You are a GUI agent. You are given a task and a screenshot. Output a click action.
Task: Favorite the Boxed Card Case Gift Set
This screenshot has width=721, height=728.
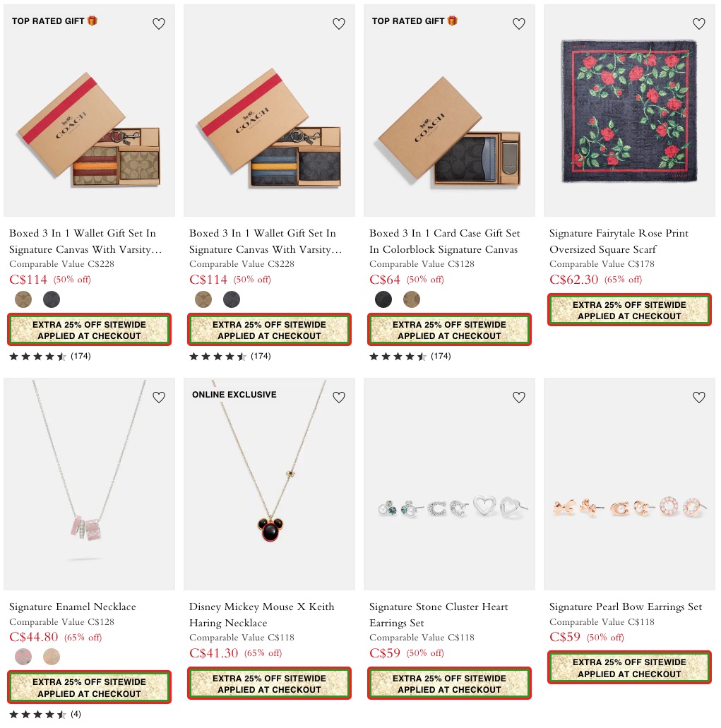pos(518,24)
